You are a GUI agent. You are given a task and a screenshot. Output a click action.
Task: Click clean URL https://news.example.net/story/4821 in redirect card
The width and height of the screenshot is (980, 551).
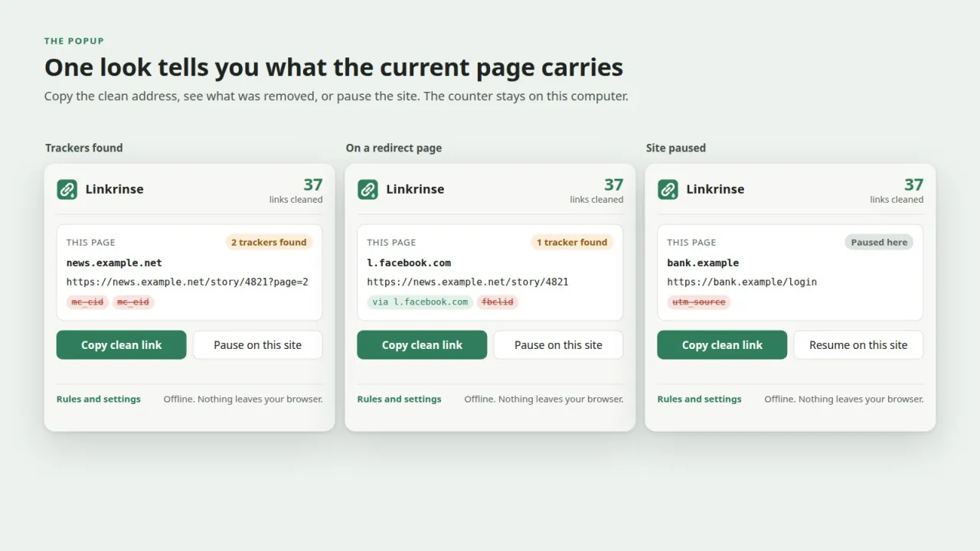[x=468, y=282]
